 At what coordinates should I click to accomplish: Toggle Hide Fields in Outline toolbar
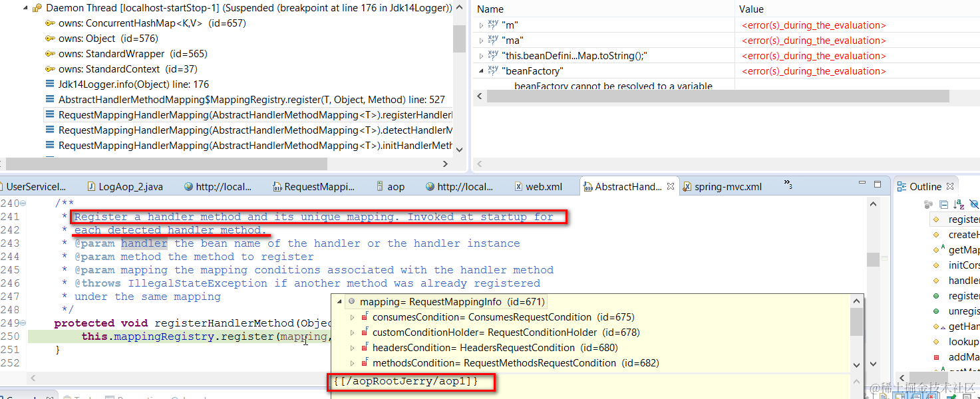pos(974,204)
